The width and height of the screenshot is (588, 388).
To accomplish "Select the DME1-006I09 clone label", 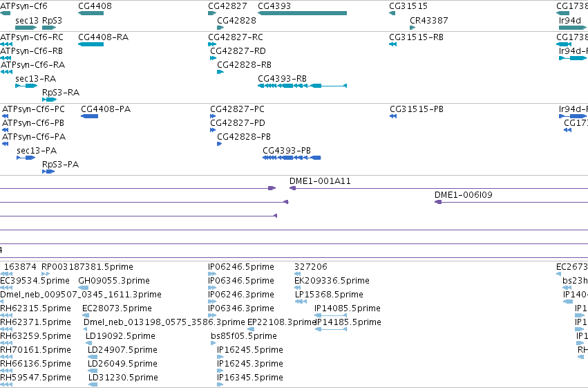I will click(x=463, y=195).
